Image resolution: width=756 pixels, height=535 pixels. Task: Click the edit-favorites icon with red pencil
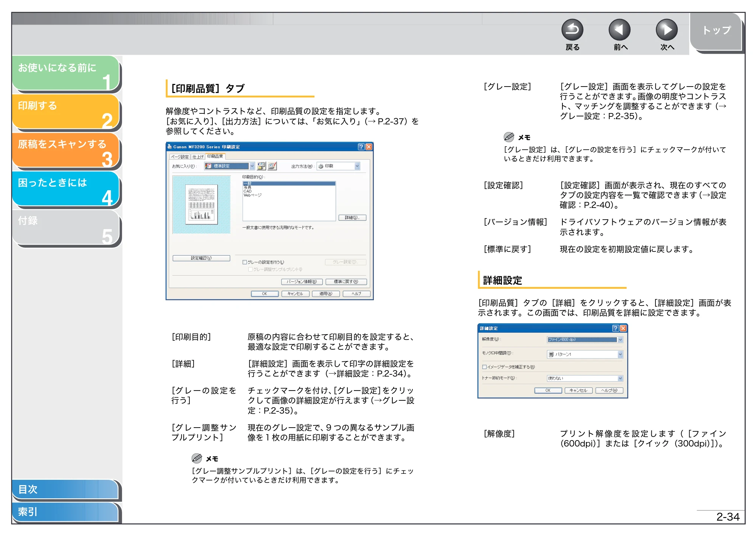tap(272, 166)
